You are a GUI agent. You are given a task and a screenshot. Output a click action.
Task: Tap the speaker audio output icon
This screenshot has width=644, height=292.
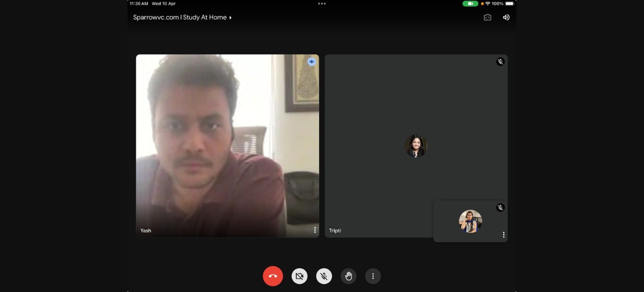[506, 17]
